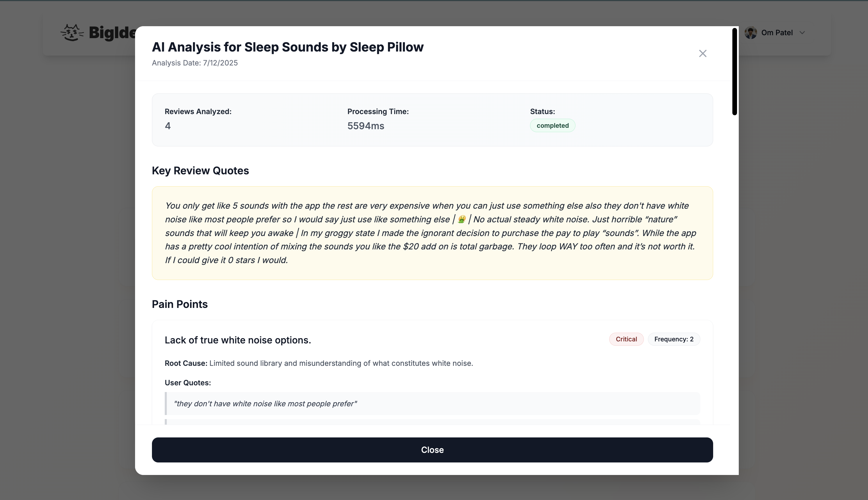Click 'Lack of true white noise options.' title
The width and height of the screenshot is (868, 500).
pos(238,340)
